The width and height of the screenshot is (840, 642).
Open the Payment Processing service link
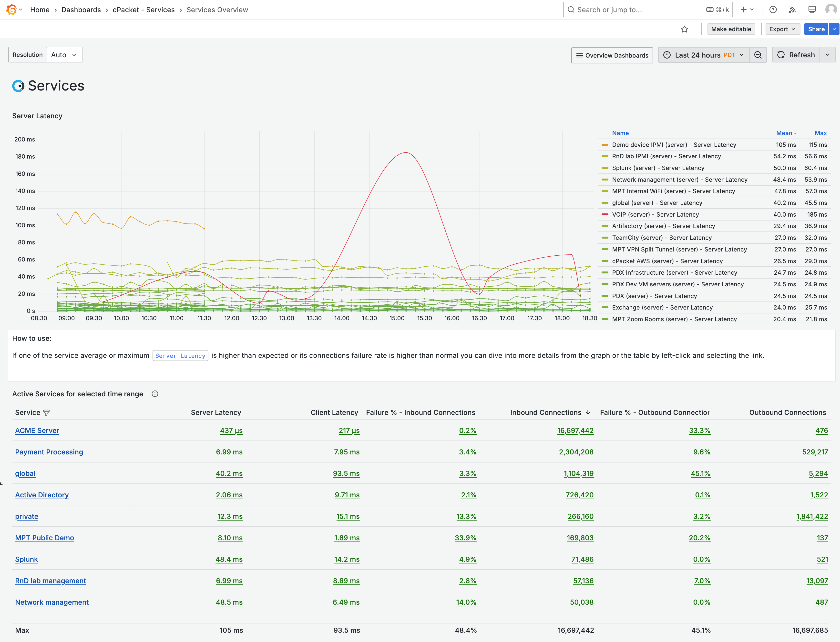(49, 452)
